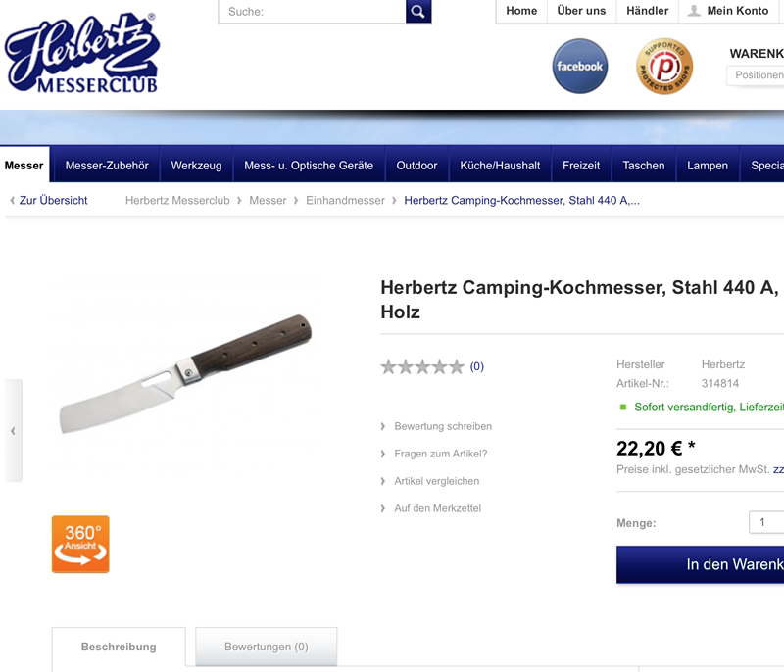
Task: Open the Protected Shops badge
Action: (664, 66)
